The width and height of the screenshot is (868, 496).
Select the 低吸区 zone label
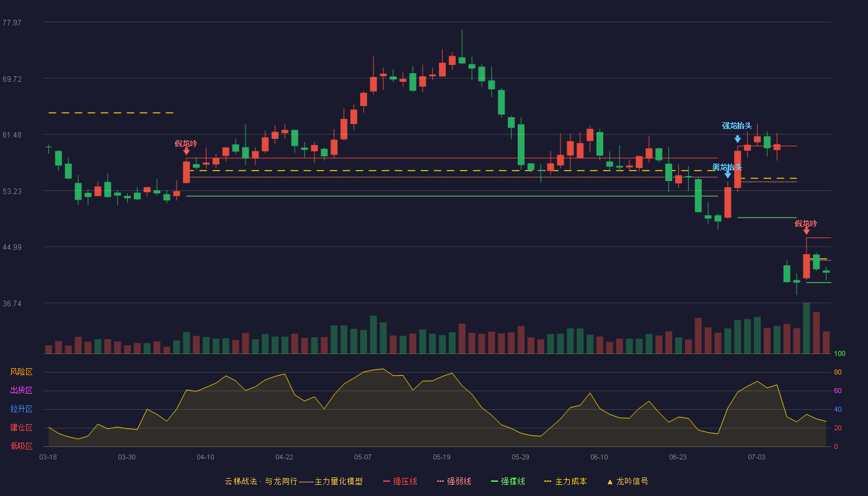coord(21,446)
